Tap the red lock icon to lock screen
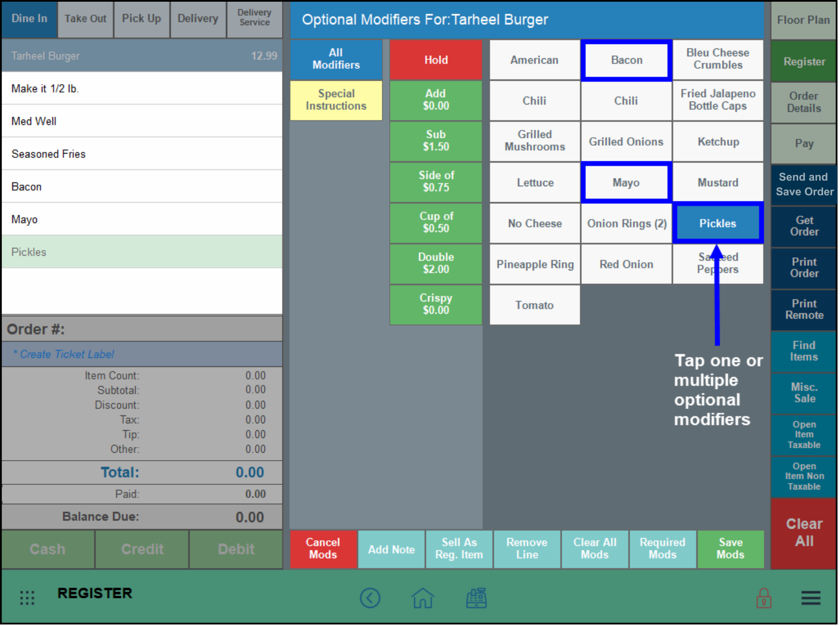840x626 pixels. point(764,598)
